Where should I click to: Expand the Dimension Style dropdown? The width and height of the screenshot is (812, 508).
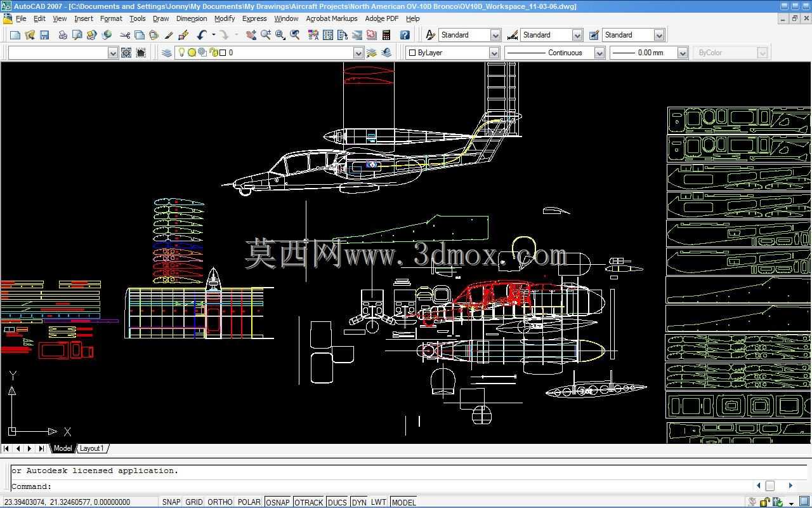coord(577,35)
